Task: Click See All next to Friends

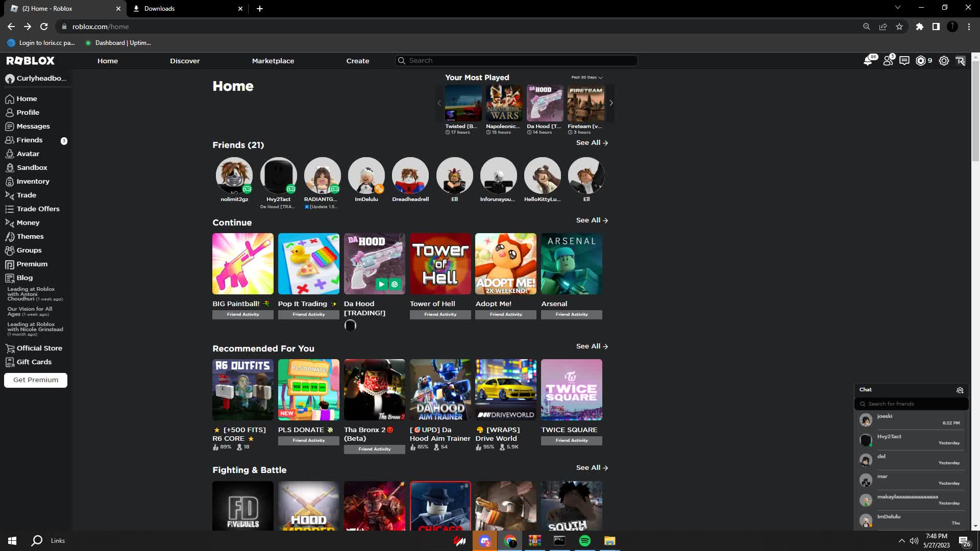Action: coord(592,143)
